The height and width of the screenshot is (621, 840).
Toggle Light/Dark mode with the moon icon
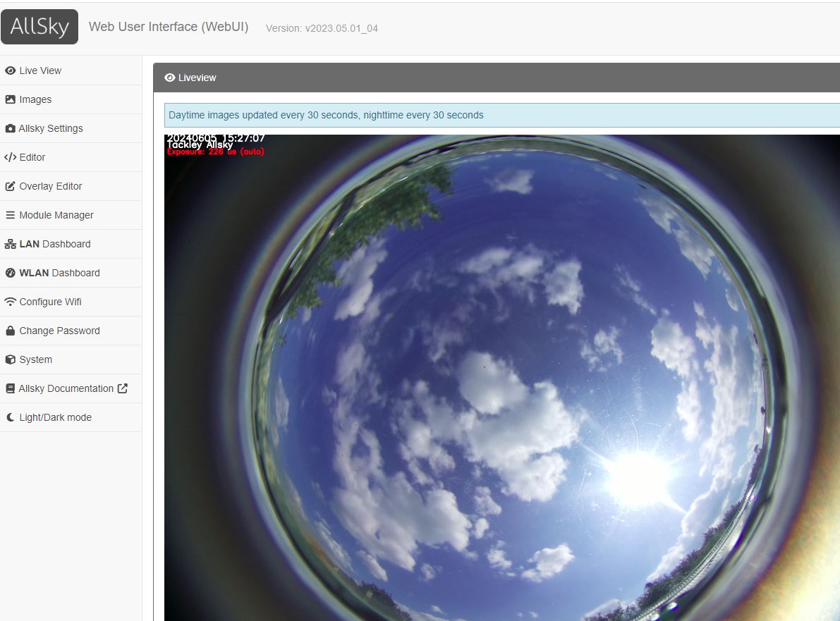click(x=10, y=417)
